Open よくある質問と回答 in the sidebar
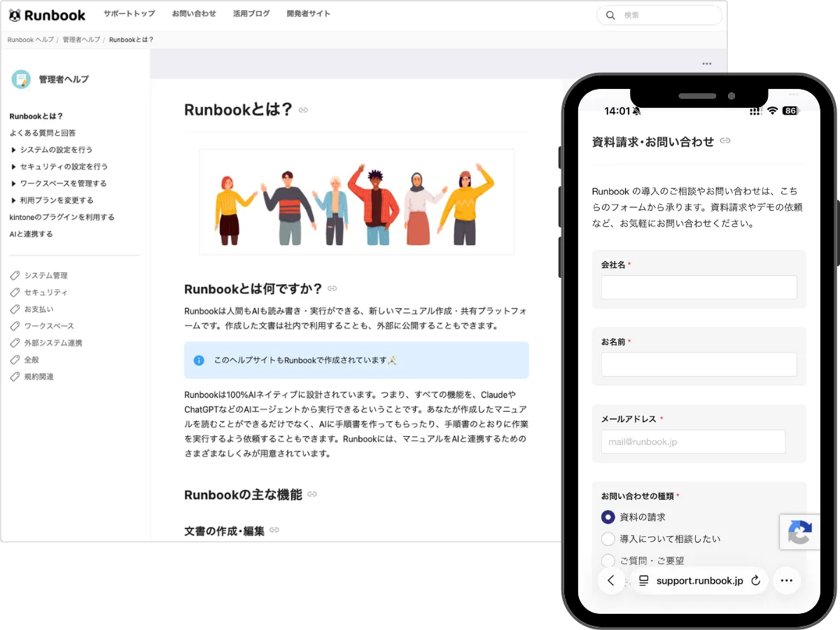Image resolution: width=840 pixels, height=630 pixels. click(43, 133)
